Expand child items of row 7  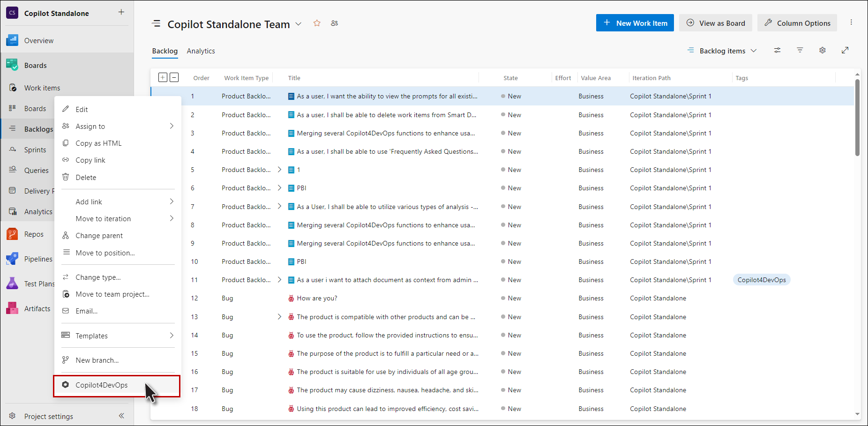[279, 206]
